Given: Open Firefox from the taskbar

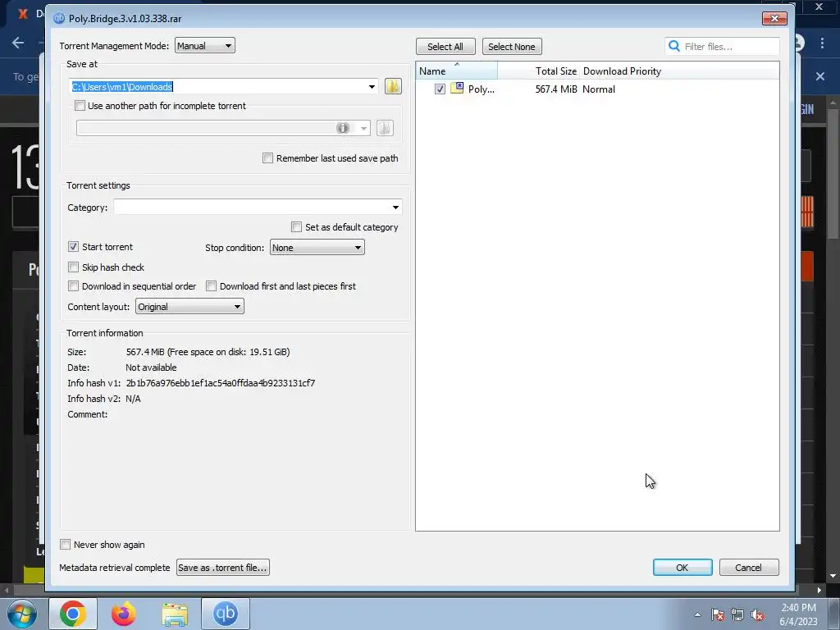Looking at the screenshot, I should pyautogui.click(x=123, y=614).
